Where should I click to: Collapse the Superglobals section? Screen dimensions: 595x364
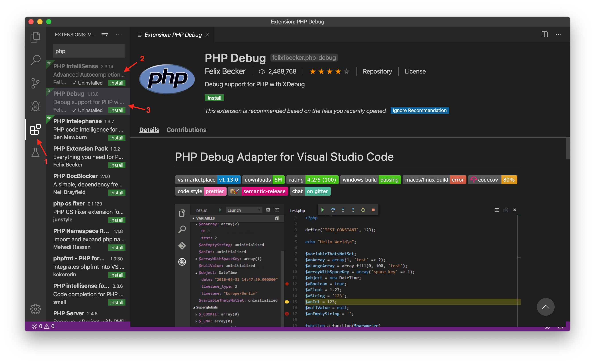point(194,308)
